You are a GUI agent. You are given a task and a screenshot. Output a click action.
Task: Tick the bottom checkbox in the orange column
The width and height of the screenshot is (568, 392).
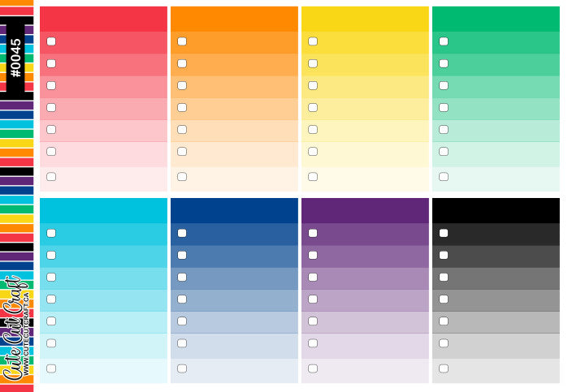pyautogui.click(x=182, y=176)
